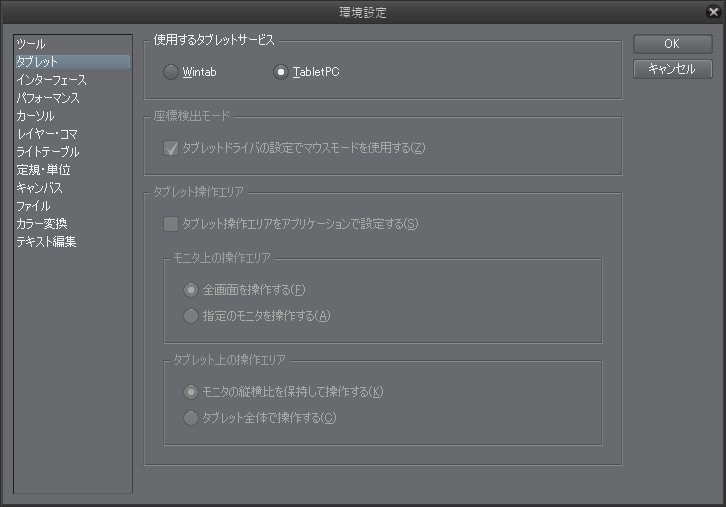Open the ファイル category
The height and width of the screenshot is (507, 726).
73,206
